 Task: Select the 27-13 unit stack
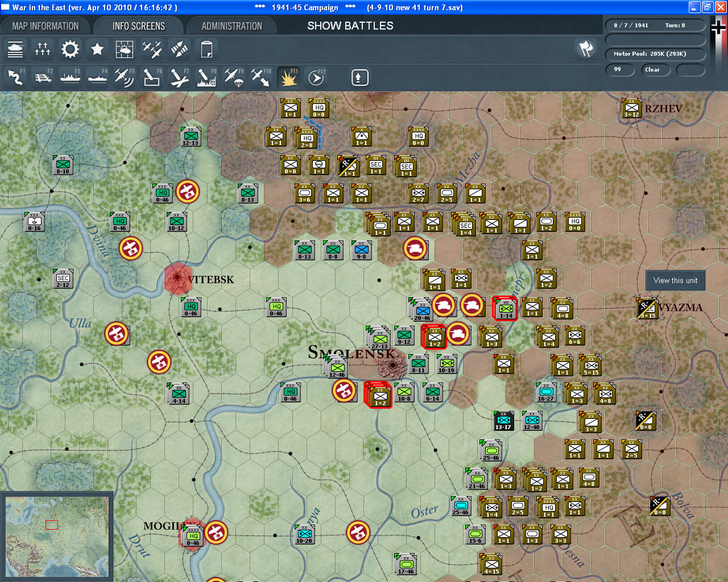coord(379,338)
